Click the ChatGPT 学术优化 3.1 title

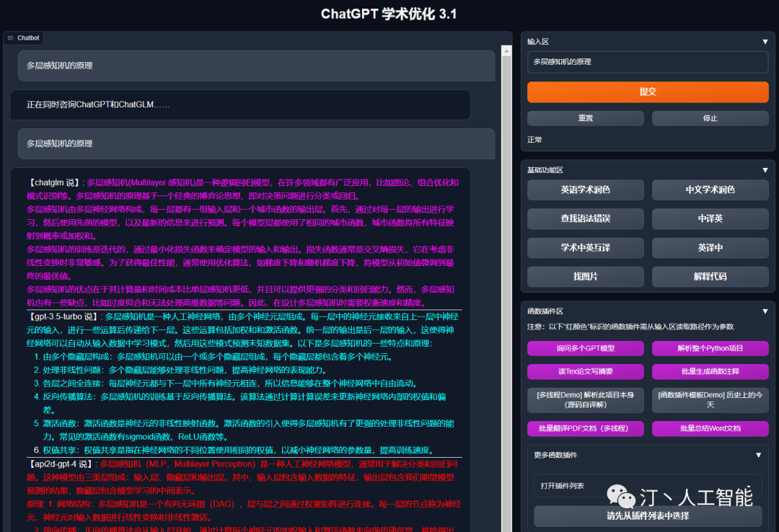pos(389,14)
